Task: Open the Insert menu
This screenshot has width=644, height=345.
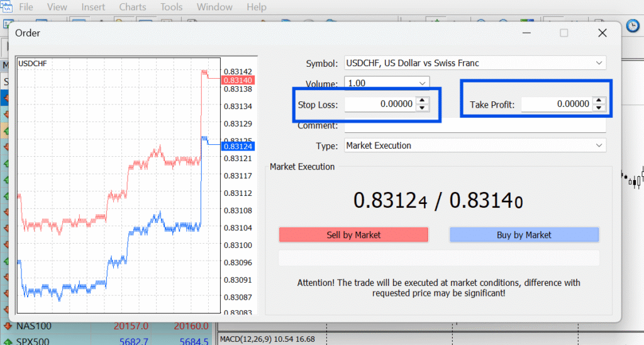Action: click(x=93, y=8)
